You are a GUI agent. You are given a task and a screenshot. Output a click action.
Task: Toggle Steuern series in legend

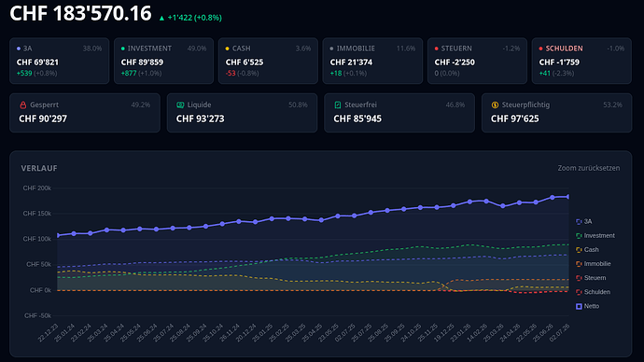click(x=591, y=278)
